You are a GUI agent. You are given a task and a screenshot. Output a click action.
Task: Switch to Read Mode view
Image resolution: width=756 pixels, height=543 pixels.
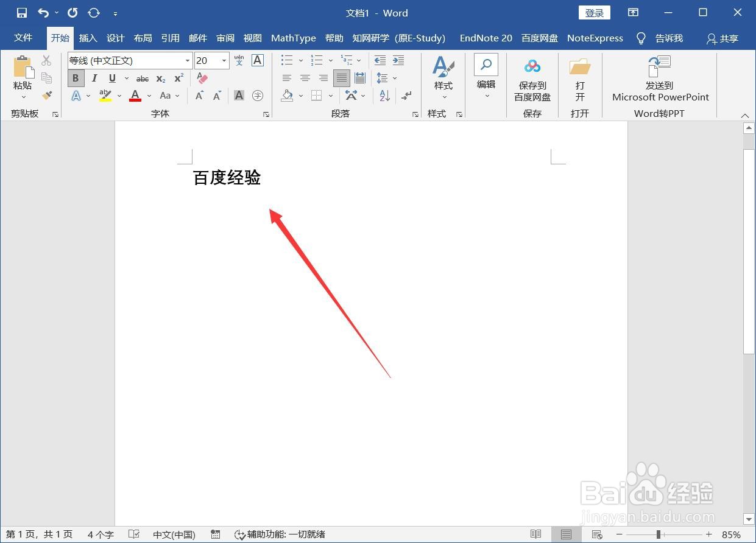[x=535, y=534]
